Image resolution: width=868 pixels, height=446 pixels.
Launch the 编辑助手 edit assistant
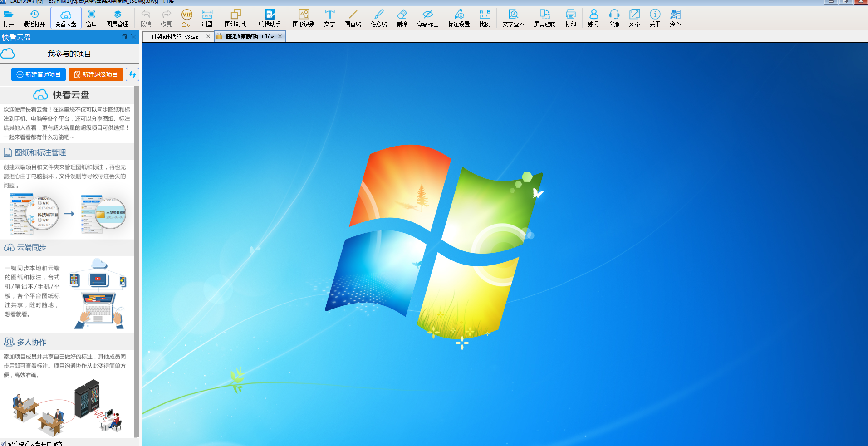click(x=270, y=18)
